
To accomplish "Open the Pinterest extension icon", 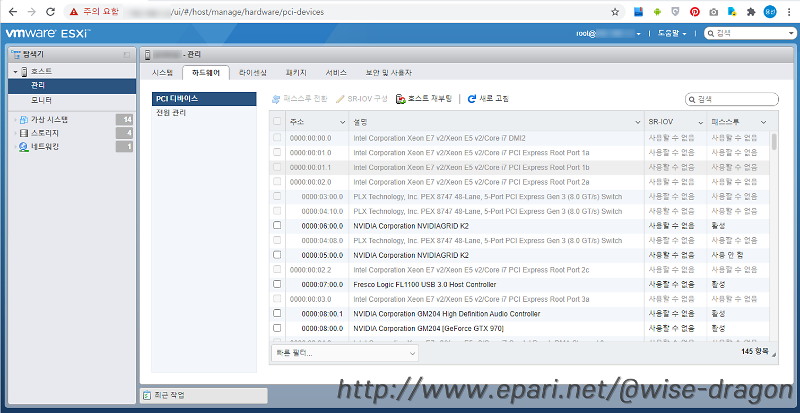I will point(694,12).
